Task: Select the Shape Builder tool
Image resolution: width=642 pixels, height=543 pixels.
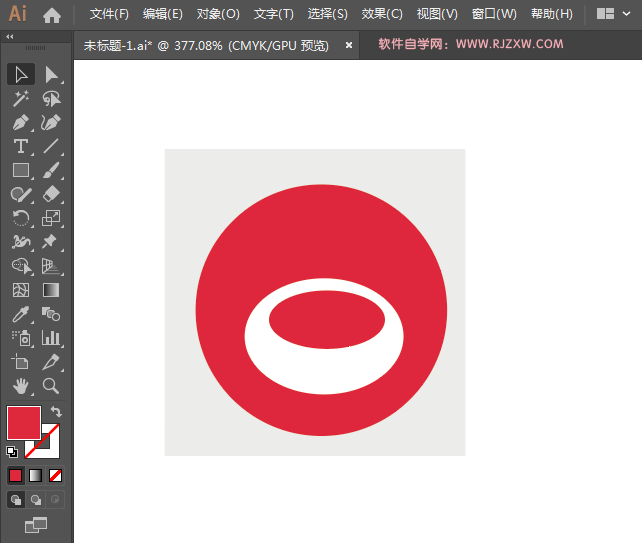Action: click(x=21, y=266)
